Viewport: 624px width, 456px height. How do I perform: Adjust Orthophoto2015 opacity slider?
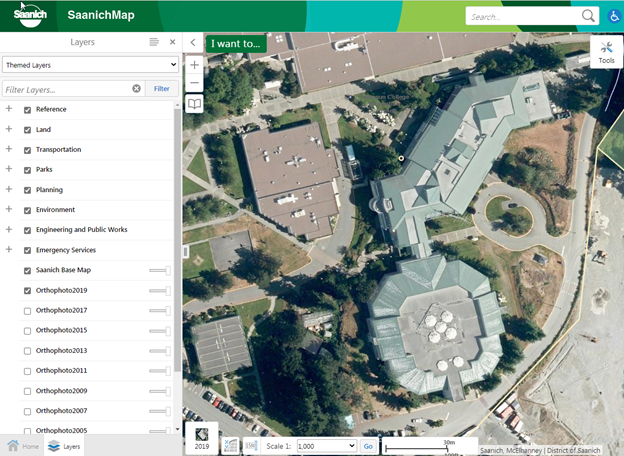click(160, 331)
